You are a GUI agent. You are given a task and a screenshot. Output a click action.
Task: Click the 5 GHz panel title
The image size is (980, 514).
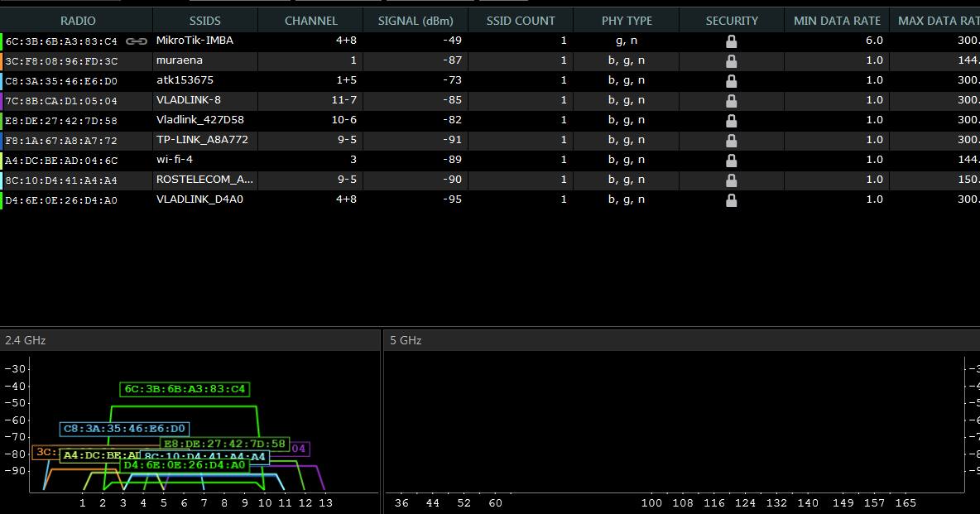406,340
